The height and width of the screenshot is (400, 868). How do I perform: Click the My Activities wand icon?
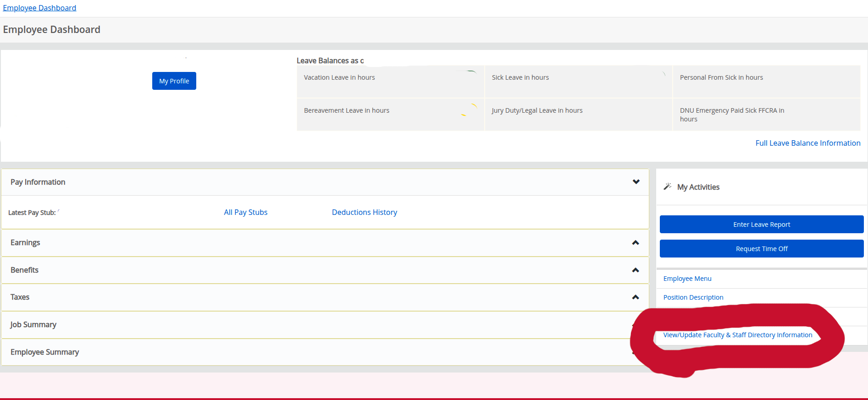point(667,186)
